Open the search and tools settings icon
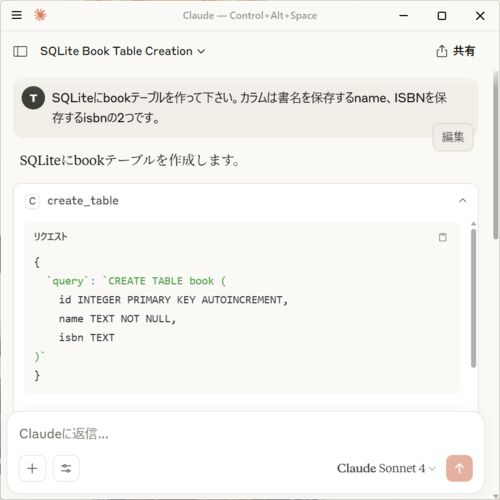Image resolution: width=500 pixels, height=500 pixels. click(x=66, y=468)
